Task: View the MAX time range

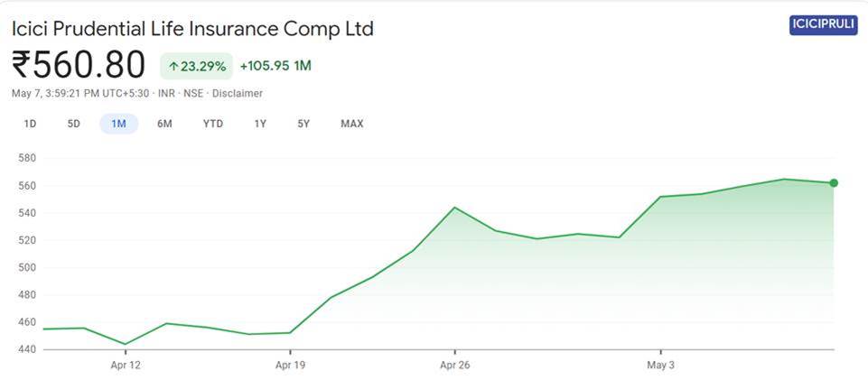Action: coord(352,124)
